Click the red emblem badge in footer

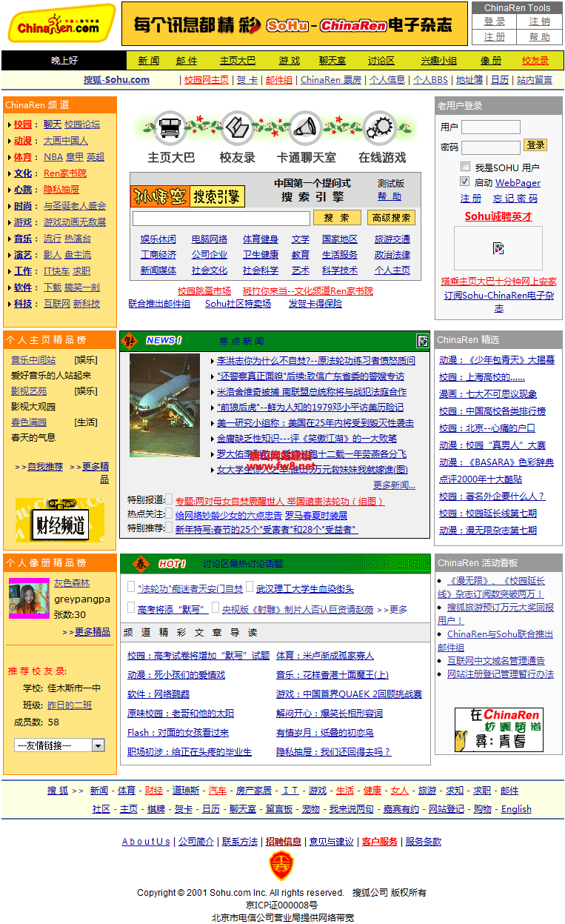[x=281, y=865]
